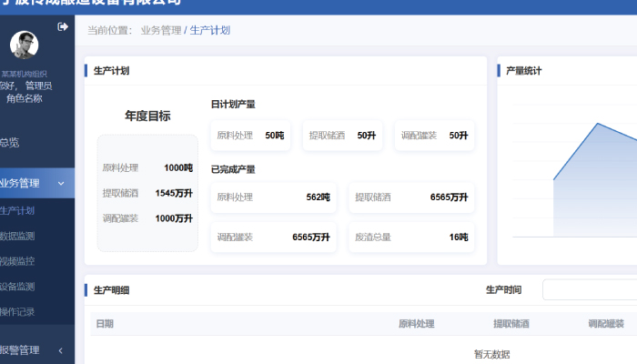The image size is (637, 364).
Task: Click the daily plan 调配罐装 50升 card
Action: pos(434,136)
